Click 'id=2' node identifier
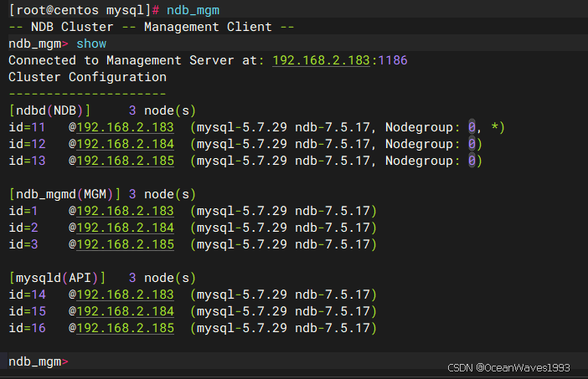The width and height of the screenshot is (588, 379). (x=23, y=228)
